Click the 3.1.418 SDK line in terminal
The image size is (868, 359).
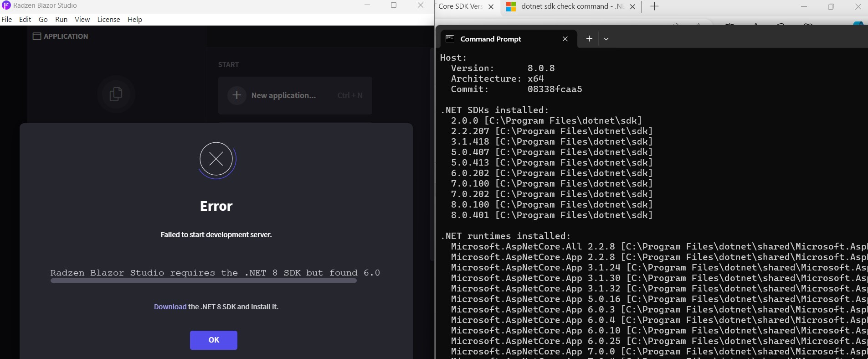click(x=552, y=141)
